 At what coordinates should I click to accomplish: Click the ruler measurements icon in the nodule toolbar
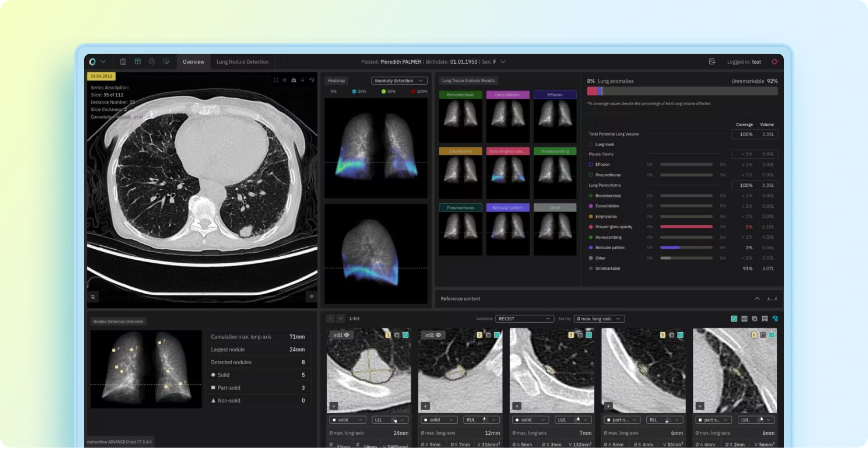click(744, 319)
